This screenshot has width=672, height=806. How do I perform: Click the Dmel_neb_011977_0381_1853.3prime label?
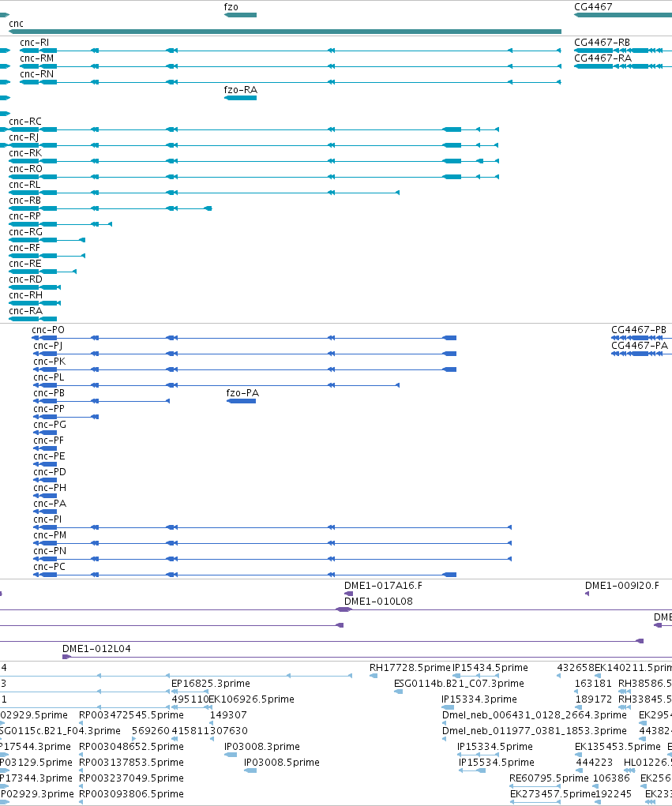click(x=535, y=731)
